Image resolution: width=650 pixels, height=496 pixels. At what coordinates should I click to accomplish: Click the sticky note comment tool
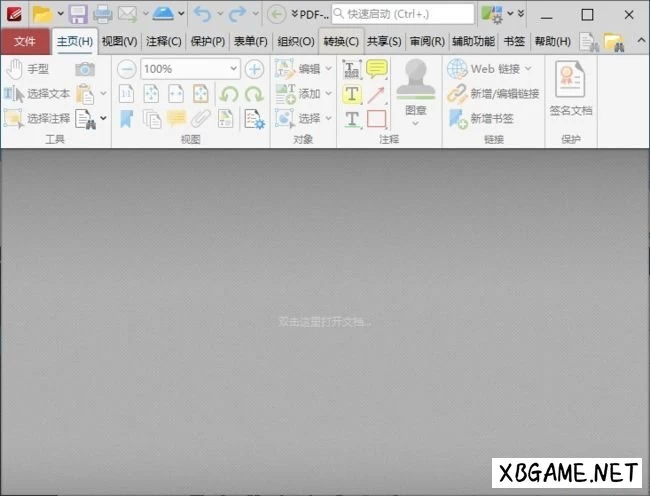point(376,69)
